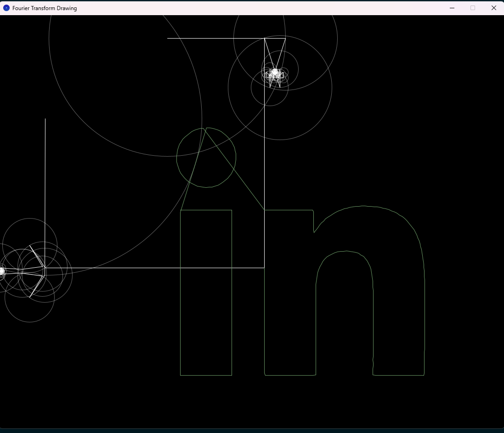Click the blue app icon in title bar
The width and height of the screenshot is (504, 433).
pyautogui.click(x=6, y=8)
